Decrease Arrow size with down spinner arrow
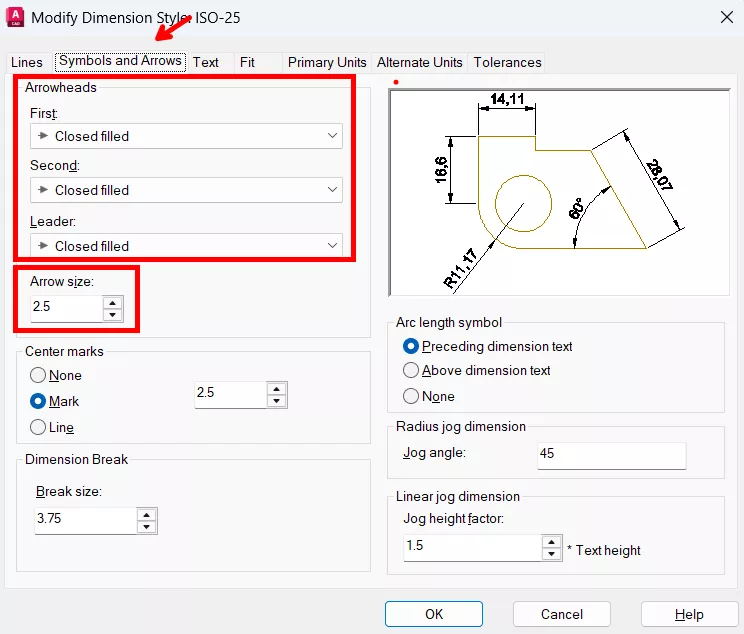This screenshot has width=744, height=634. (x=113, y=314)
